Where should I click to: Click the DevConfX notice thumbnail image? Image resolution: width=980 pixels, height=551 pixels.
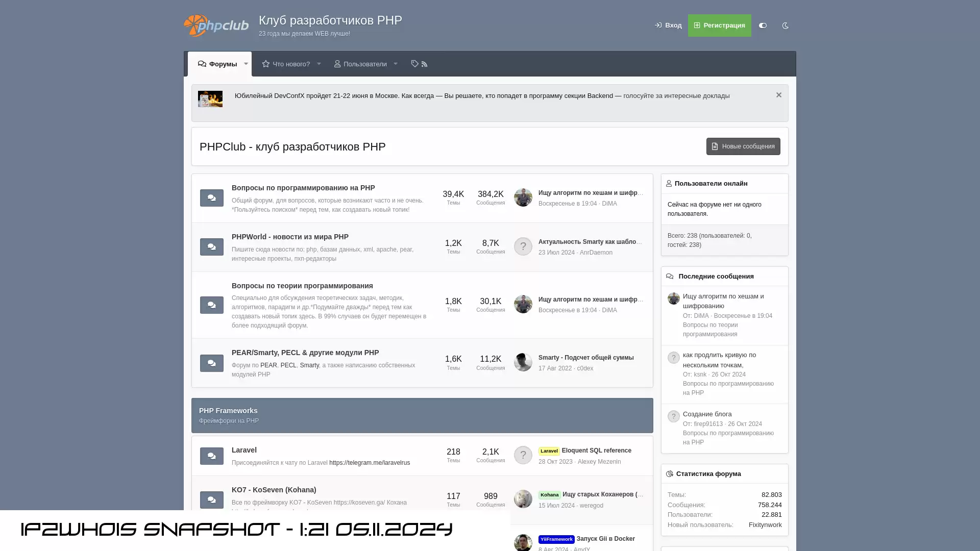click(210, 99)
